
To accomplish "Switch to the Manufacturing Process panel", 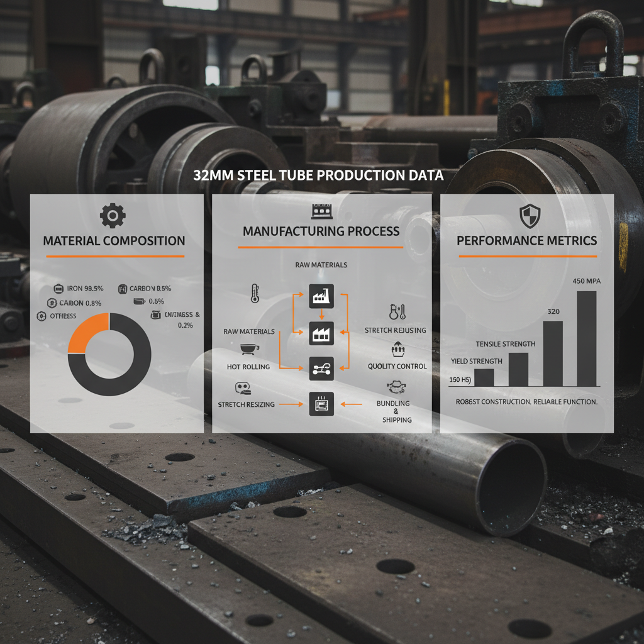I will coord(321,231).
